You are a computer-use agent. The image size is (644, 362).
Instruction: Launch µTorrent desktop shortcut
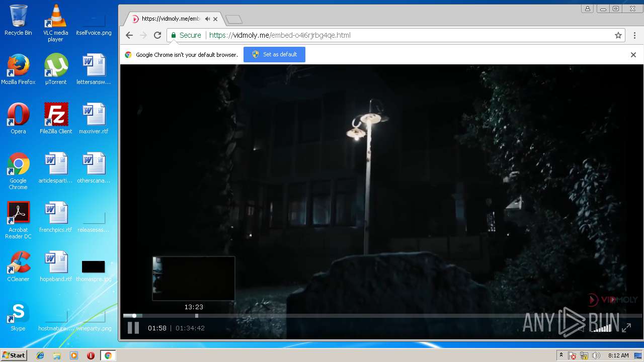coord(56,69)
